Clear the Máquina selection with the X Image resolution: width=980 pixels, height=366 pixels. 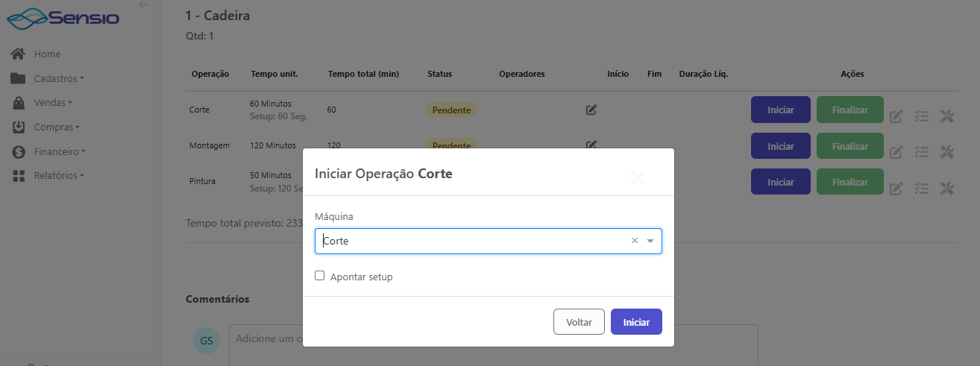pyautogui.click(x=635, y=241)
